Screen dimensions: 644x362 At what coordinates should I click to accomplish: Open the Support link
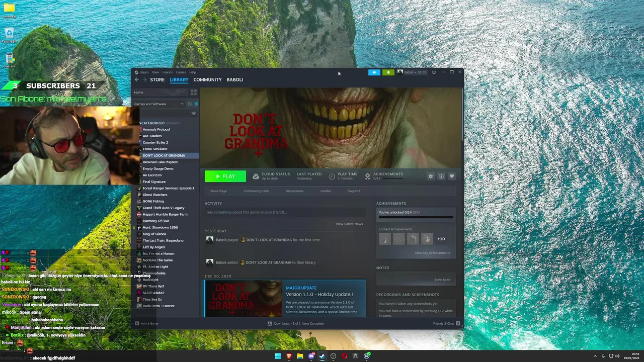[354, 191]
